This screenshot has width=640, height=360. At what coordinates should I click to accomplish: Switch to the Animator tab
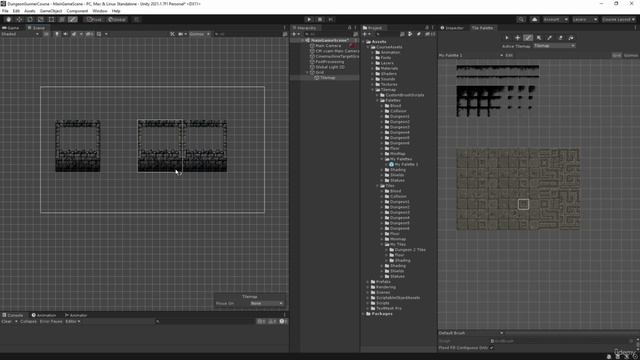76,315
